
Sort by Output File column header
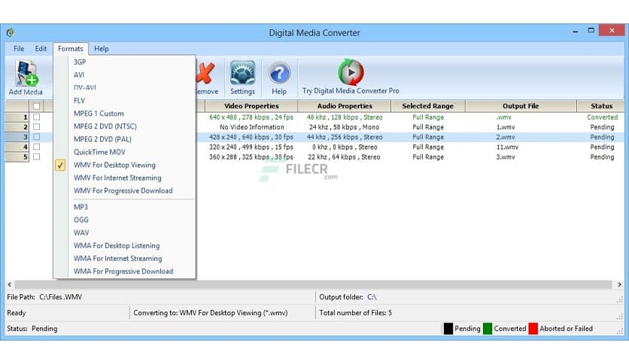tap(521, 106)
